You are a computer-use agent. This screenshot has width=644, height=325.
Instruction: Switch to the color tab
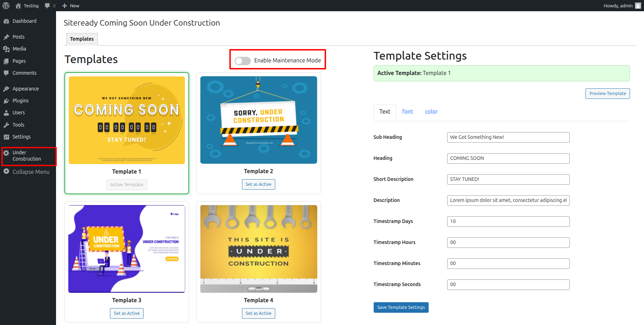[x=431, y=111]
